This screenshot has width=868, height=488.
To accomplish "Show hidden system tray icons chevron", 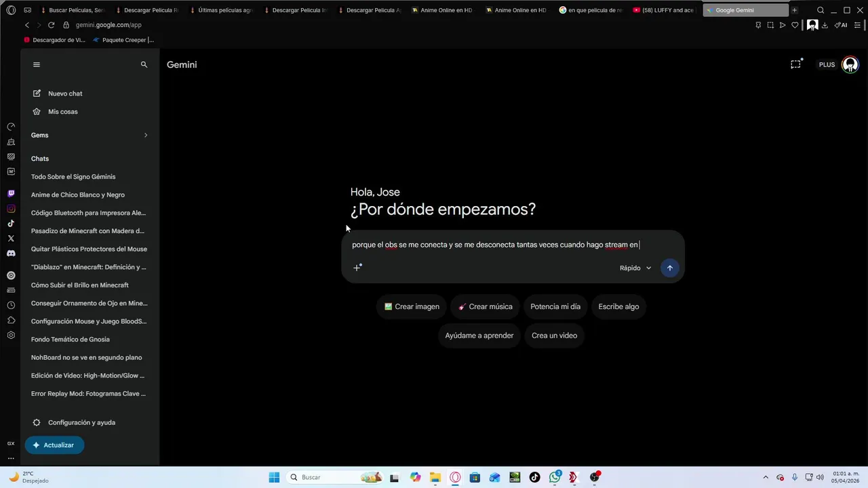I will (766, 477).
